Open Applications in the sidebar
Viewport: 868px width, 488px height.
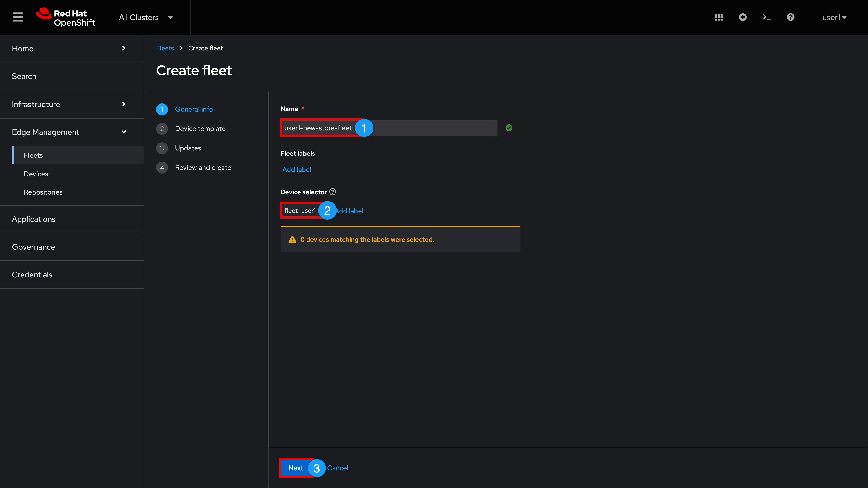(x=72, y=219)
